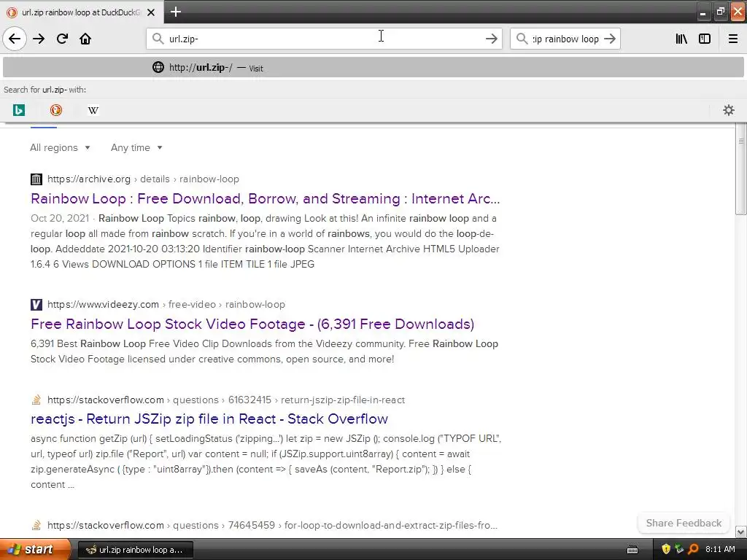Viewport: 747px width, 560px height.
Task: Click the Windows start button
Action: coord(35,550)
